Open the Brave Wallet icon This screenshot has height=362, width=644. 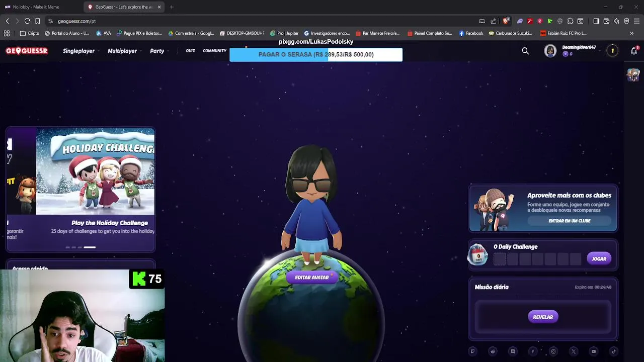[x=606, y=21]
